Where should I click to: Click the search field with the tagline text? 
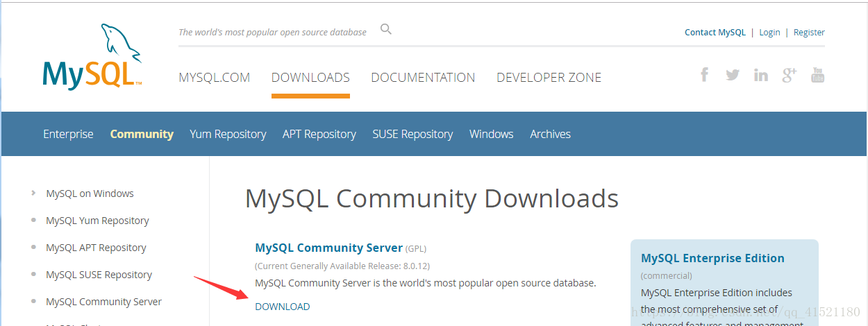pos(272,32)
